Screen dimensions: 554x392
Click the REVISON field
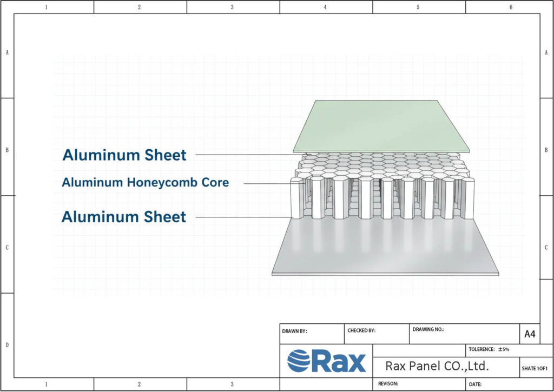(419, 383)
